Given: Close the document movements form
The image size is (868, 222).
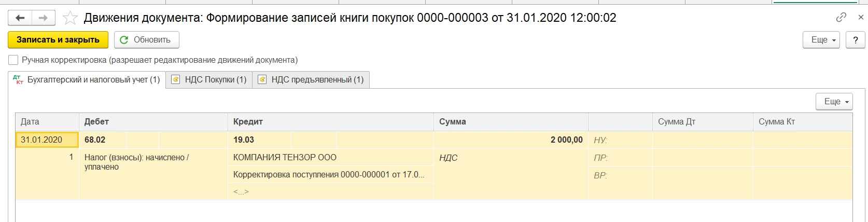Looking at the screenshot, I should pyautogui.click(x=861, y=17).
